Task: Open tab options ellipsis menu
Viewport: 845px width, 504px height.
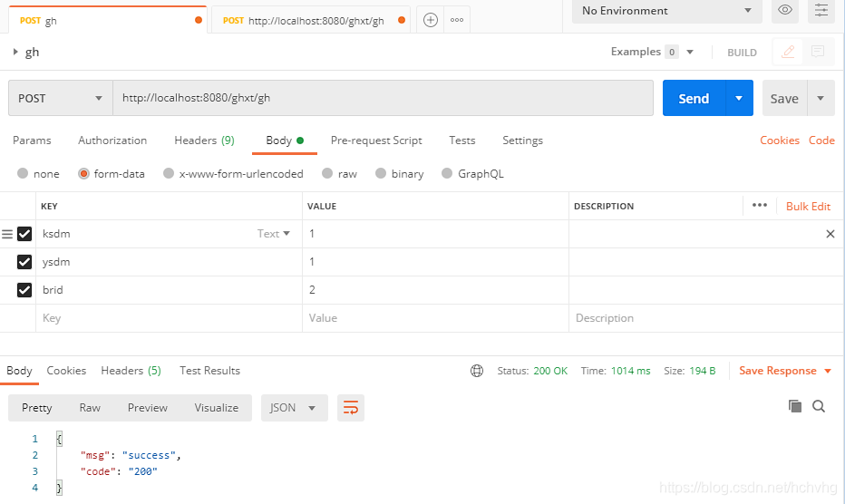Action: click(457, 20)
